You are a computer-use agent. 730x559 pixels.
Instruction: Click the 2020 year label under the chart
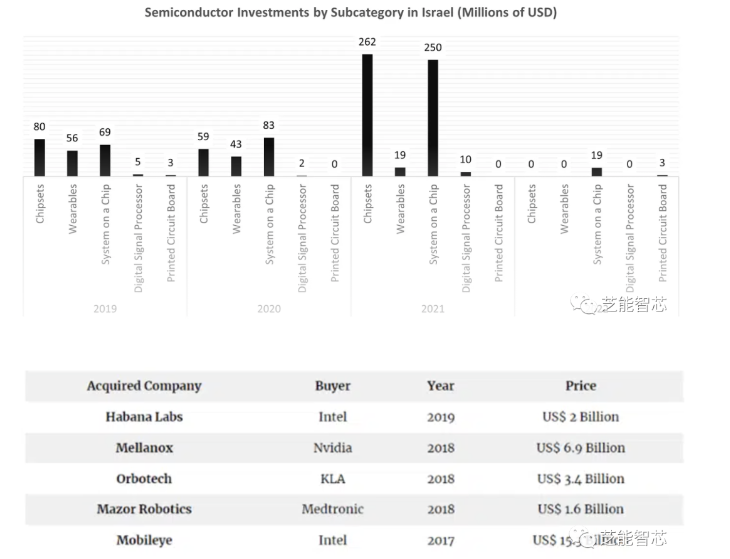tap(268, 309)
